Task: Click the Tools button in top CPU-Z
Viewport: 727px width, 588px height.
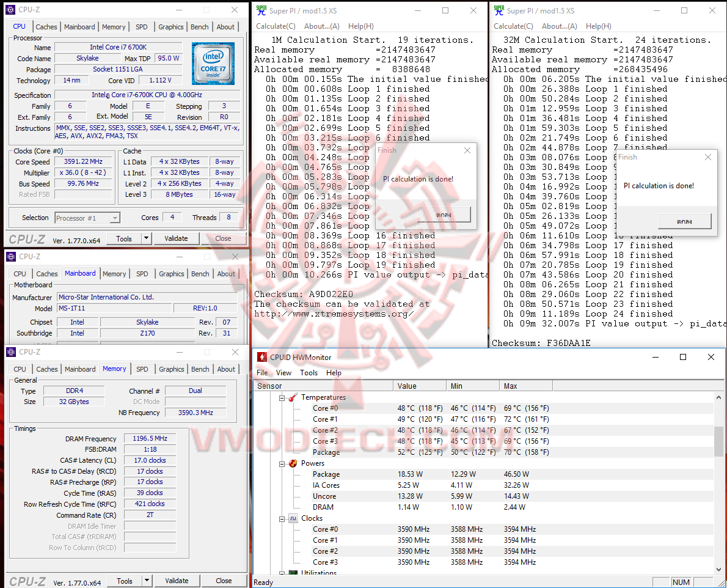Action: coord(124,238)
